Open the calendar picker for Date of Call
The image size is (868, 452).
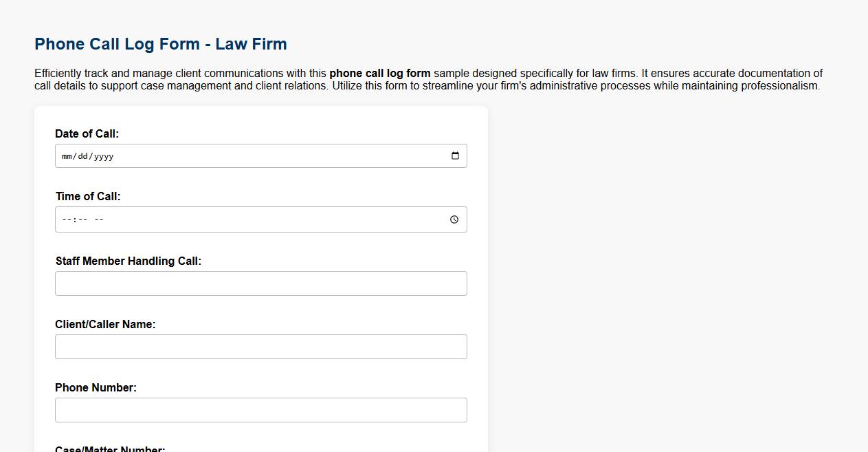(x=454, y=155)
